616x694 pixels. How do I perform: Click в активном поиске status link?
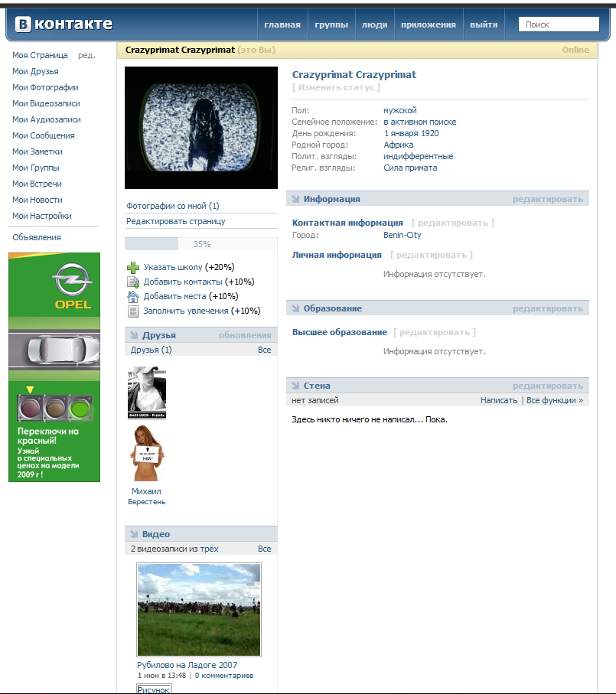pos(419,122)
